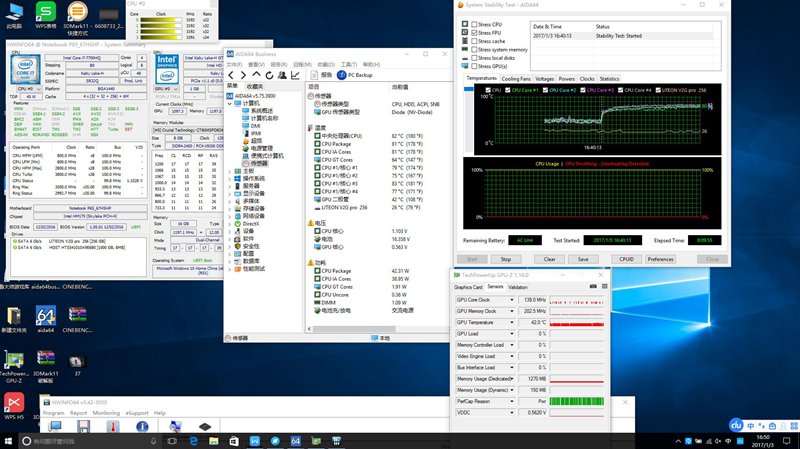
Task: Open AIDA64 graph chart icon
Action: coord(295,75)
